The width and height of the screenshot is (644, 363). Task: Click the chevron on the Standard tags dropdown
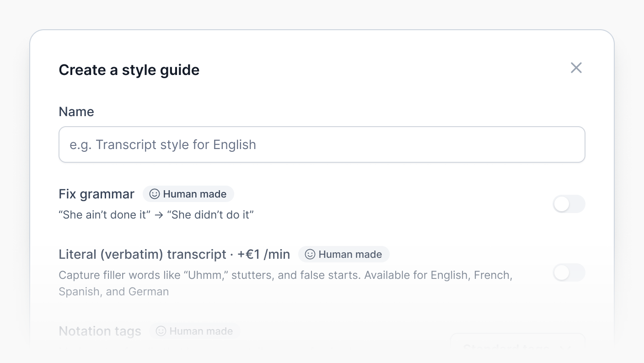pos(566,348)
